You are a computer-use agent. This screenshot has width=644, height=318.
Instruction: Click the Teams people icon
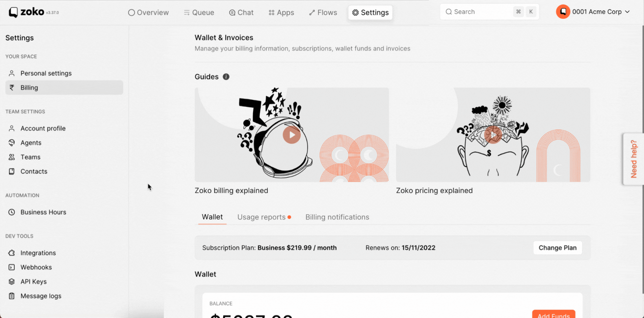[12, 157]
